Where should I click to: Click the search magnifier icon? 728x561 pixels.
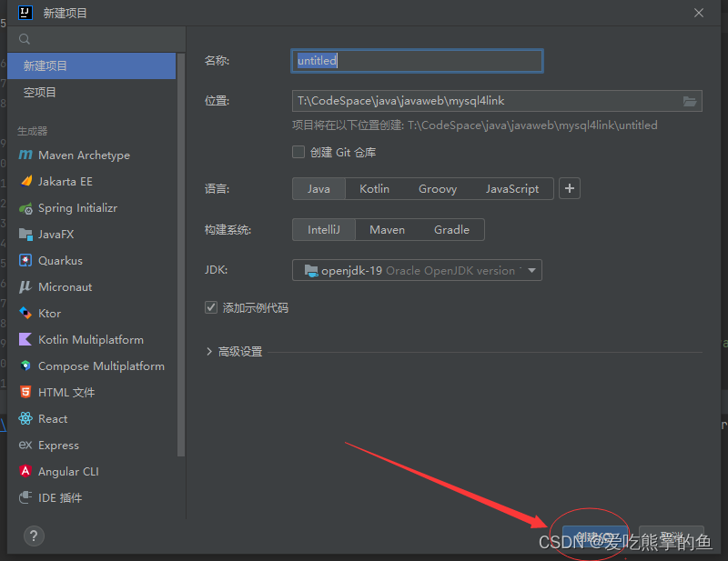click(x=25, y=39)
